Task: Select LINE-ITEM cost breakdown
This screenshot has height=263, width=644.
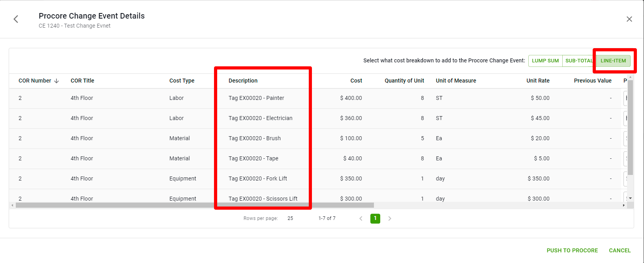Action: [x=613, y=61]
